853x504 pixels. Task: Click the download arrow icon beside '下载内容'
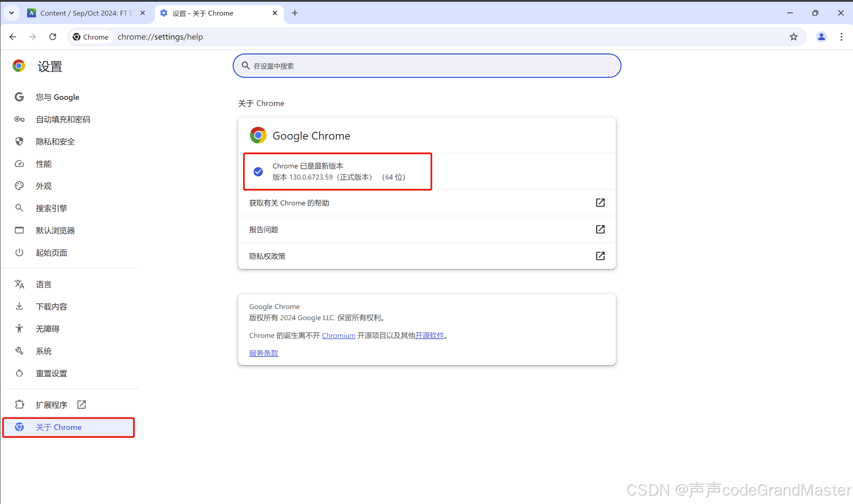point(19,306)
